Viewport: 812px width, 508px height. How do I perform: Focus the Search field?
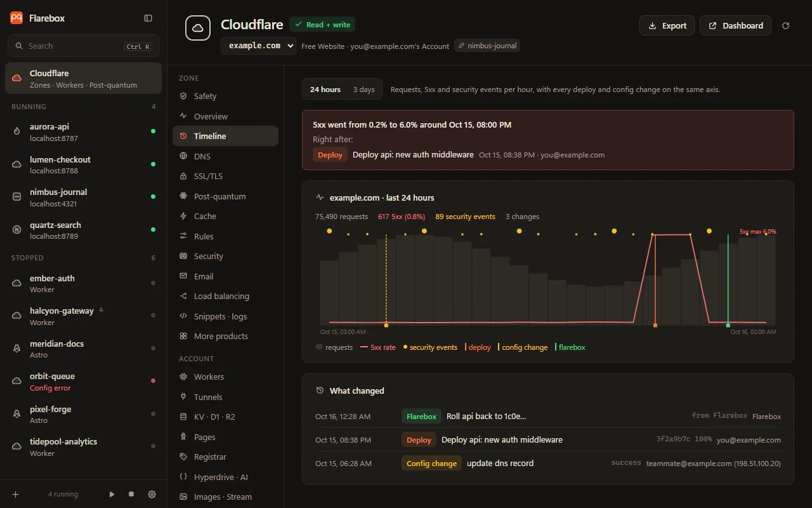pyautogui.click(x=83, y=46)
